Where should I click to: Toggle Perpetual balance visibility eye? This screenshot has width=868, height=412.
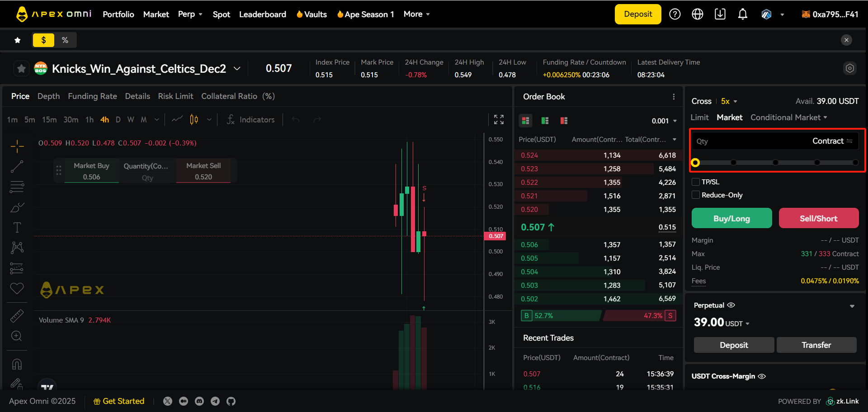tap(731, 305)
